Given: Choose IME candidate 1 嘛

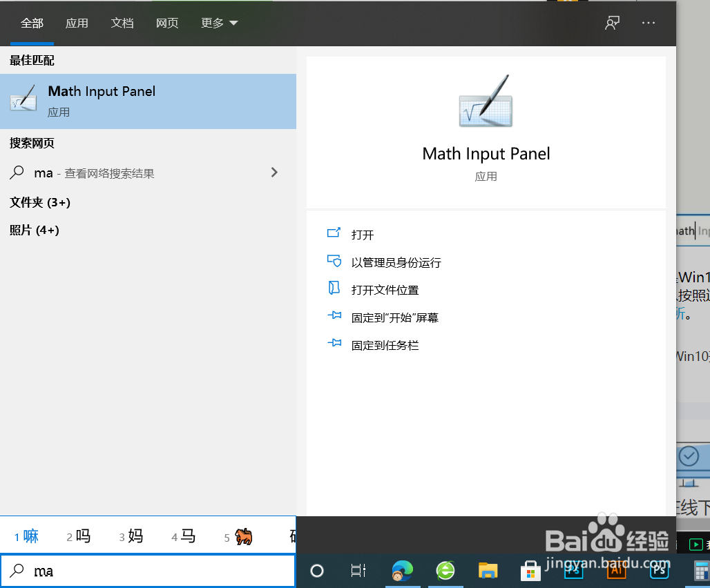Looking at the screenshot, I should 26,536.
